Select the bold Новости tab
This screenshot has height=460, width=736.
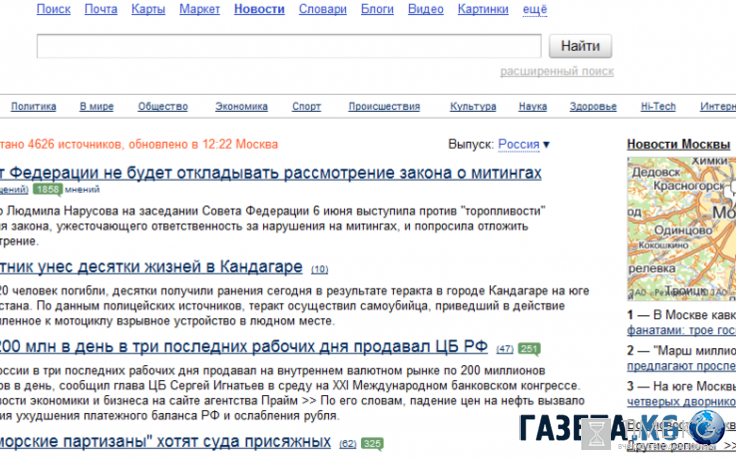tap(260, 9)
